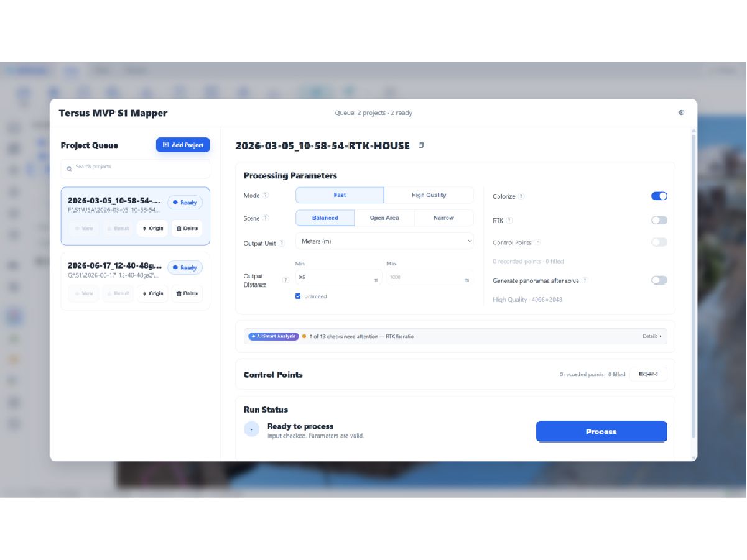This screenshot has height=560, width=747.
Task: Select the Fast mode option
Action: (x=340, y=195)
